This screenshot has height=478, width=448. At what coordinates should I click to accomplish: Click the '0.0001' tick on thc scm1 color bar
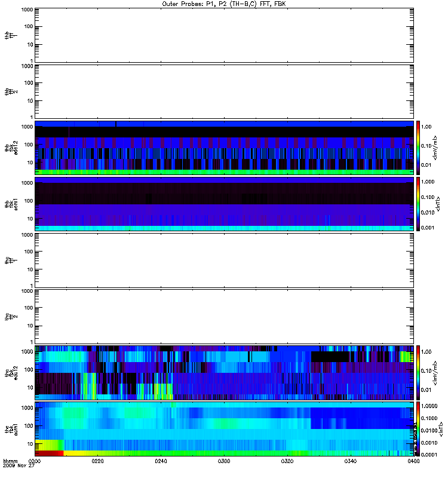[429, 455]
